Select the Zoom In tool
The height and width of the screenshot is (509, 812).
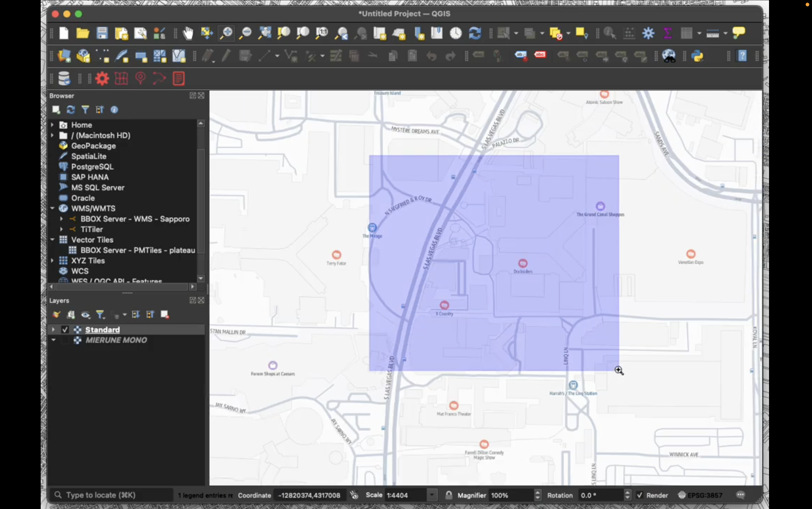click(x=226, y=33)
